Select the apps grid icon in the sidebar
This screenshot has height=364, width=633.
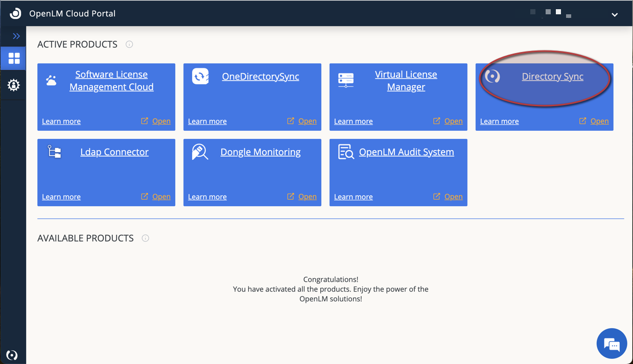tap(13, 58)
